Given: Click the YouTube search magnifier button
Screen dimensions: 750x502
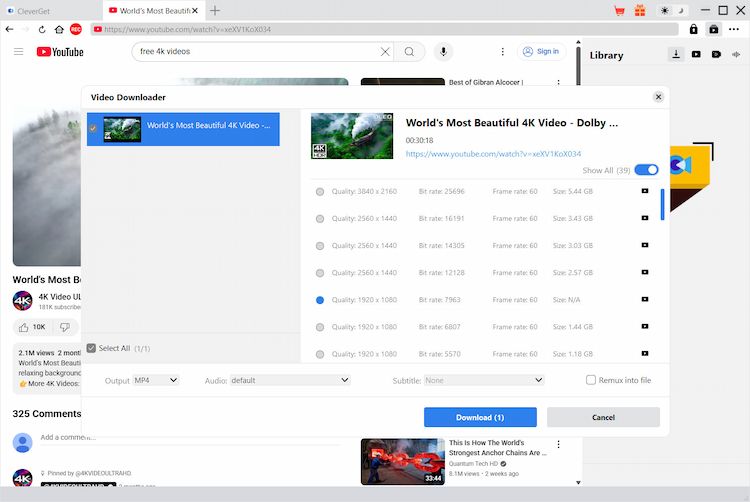Looking at the screenshot, I should coord(409,51).
